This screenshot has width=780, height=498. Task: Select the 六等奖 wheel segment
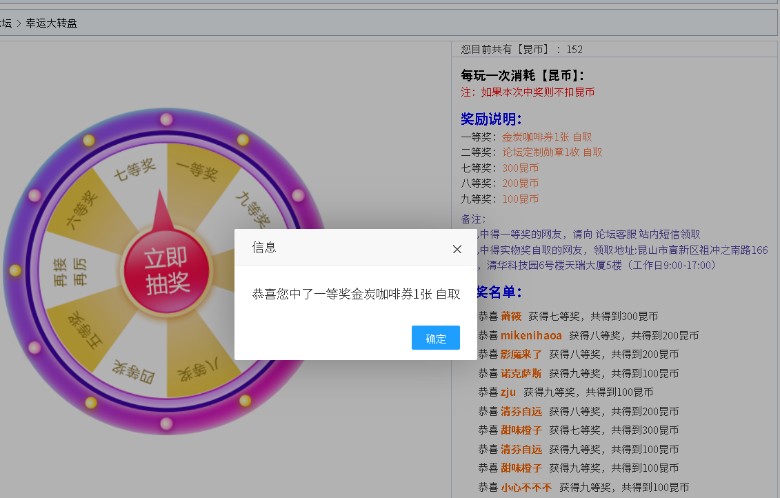coord(84,214)
